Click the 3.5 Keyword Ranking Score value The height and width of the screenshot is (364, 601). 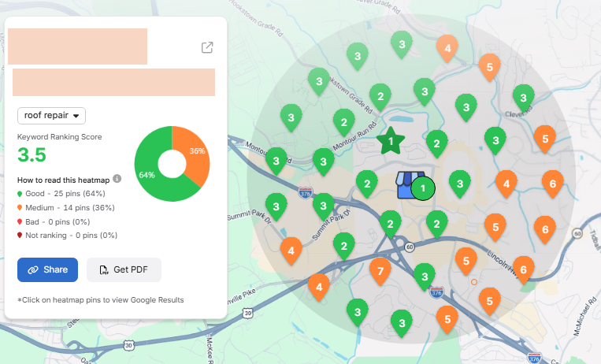pos(32,155)
